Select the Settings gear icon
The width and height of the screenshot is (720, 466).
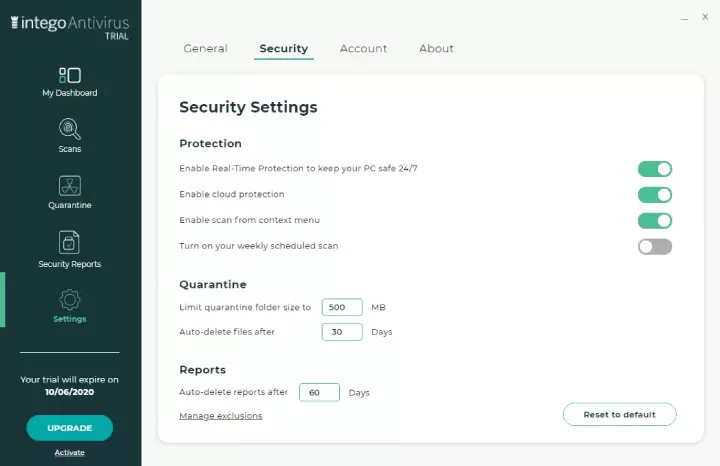[x=70, y=299]
